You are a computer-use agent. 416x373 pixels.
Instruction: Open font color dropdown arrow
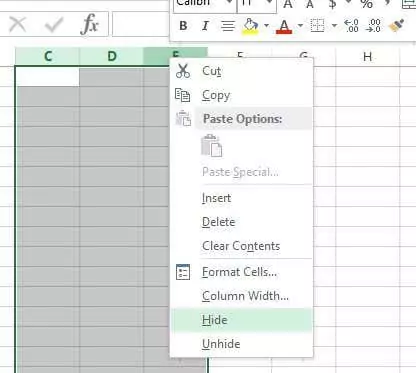pos(300,26)
